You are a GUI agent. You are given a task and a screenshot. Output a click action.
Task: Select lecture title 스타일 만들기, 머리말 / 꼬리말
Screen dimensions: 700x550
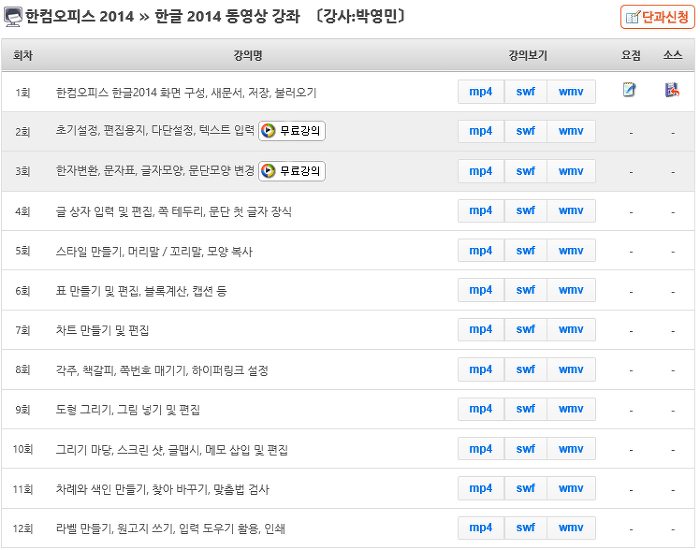pyautogui.click(x=154, y=251)
